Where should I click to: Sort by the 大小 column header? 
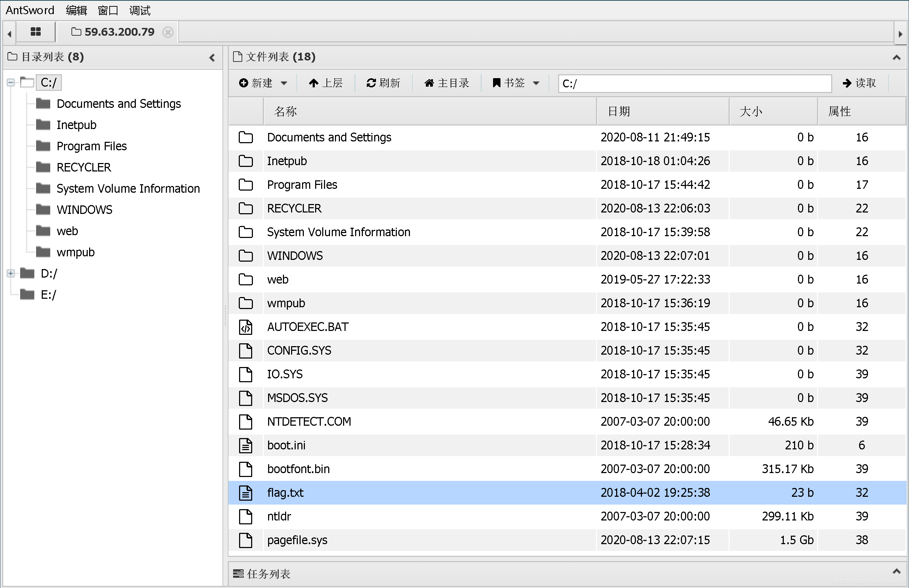pyautogui.click(x=774, y=111)
